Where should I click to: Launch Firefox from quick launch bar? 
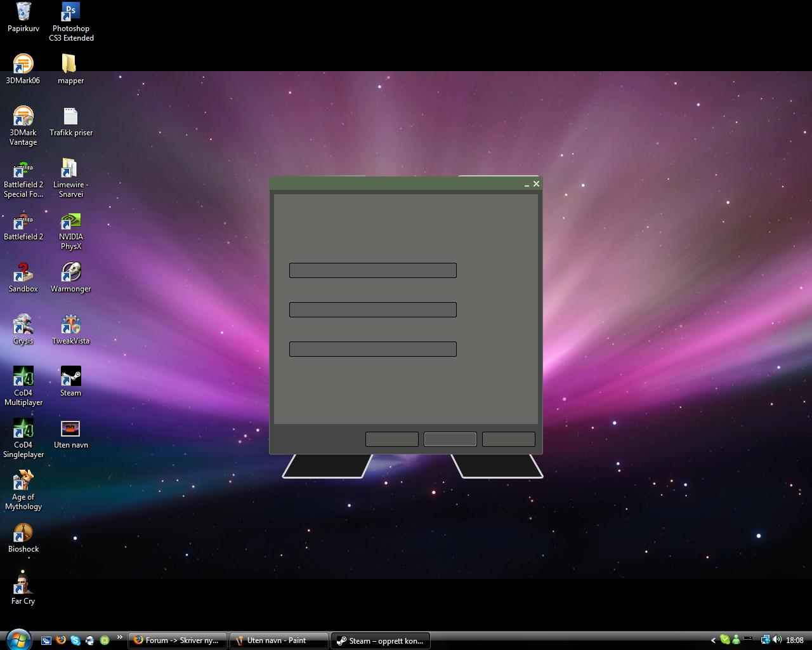[x=61, y=640]
